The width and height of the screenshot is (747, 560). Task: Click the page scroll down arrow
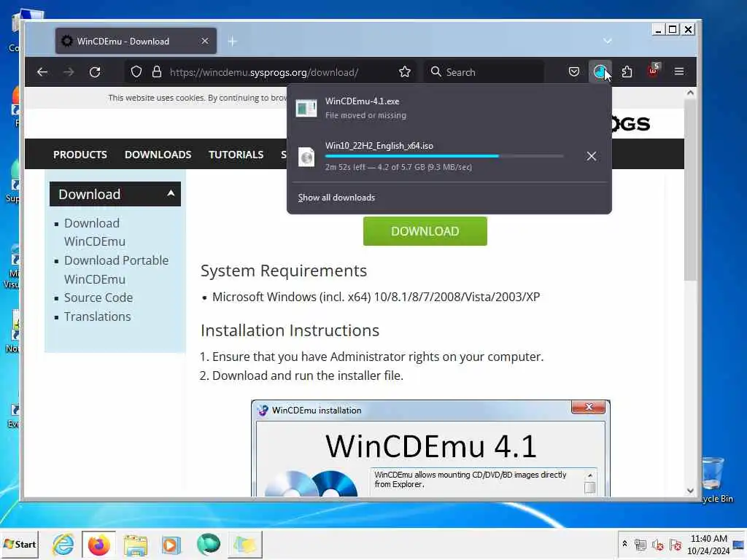(x=690, y=491)
